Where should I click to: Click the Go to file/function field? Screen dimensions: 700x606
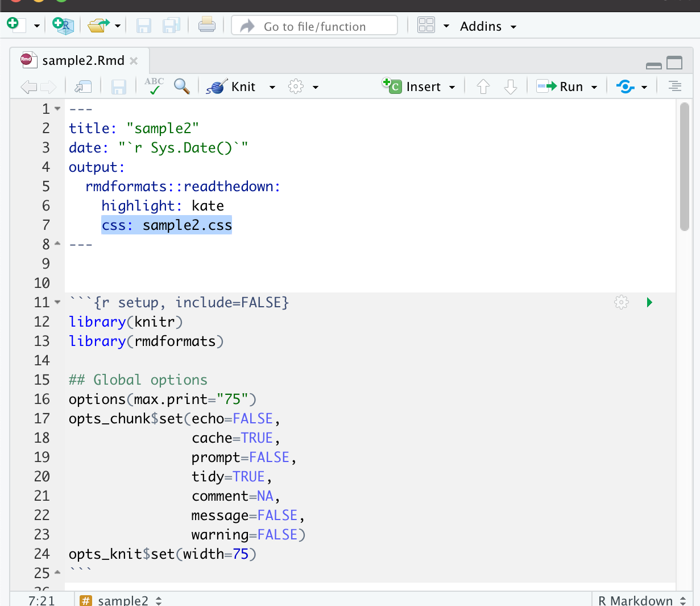point(314,26)
